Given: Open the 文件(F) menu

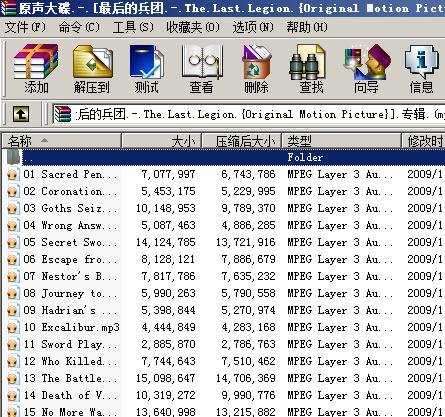Looking at the screenshot, I should click(25, 27).
